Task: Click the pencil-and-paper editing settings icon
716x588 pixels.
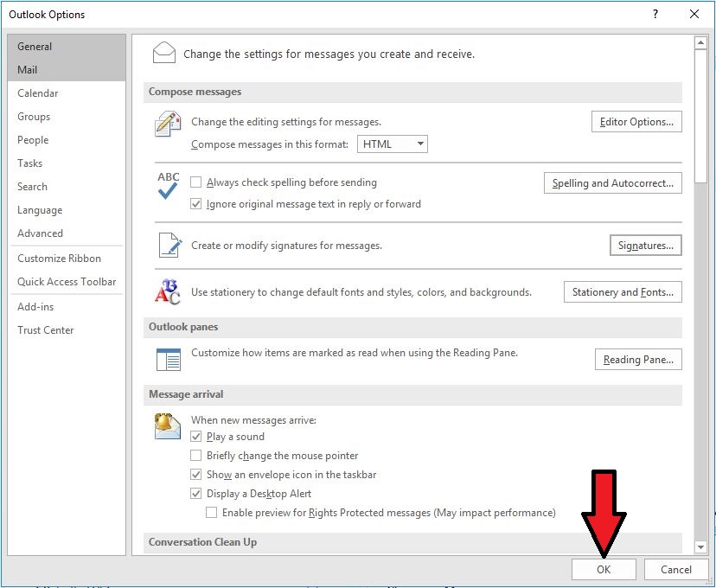Action: click(168, 125)
